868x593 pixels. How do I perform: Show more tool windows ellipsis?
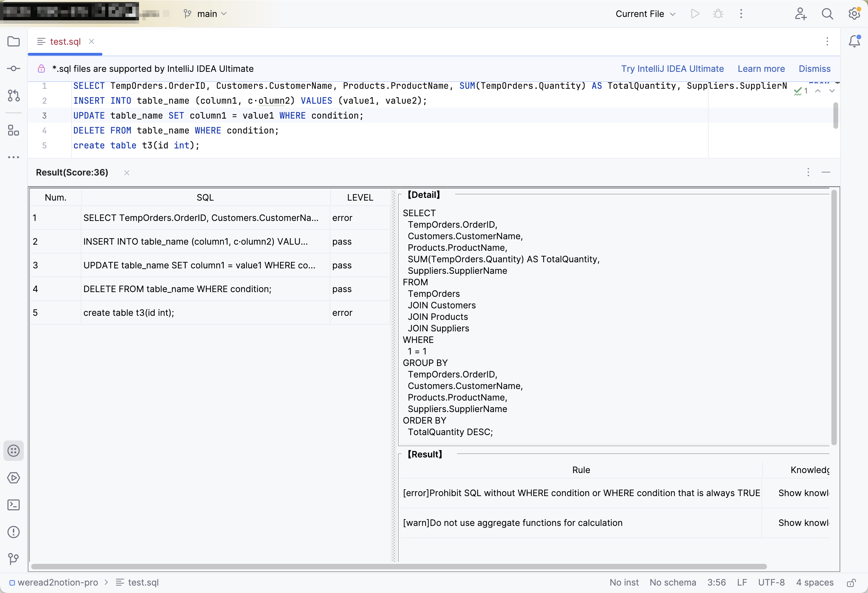pyautogui.click(x=14, y=157)
